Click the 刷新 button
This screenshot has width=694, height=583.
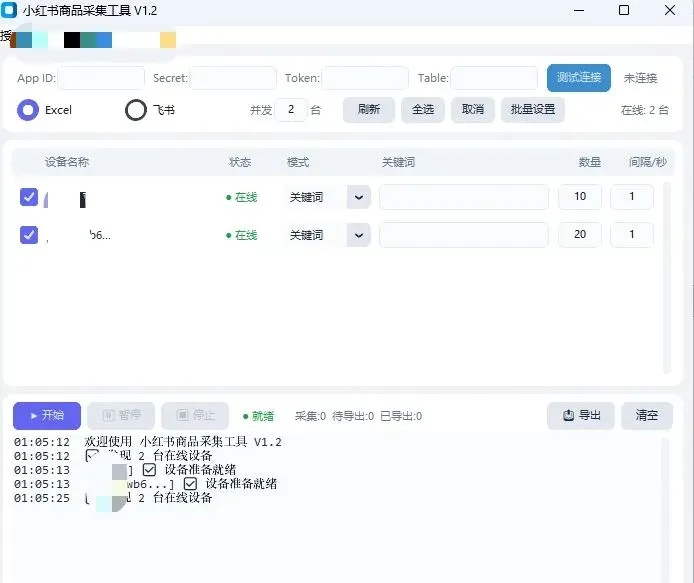(369, 109)
